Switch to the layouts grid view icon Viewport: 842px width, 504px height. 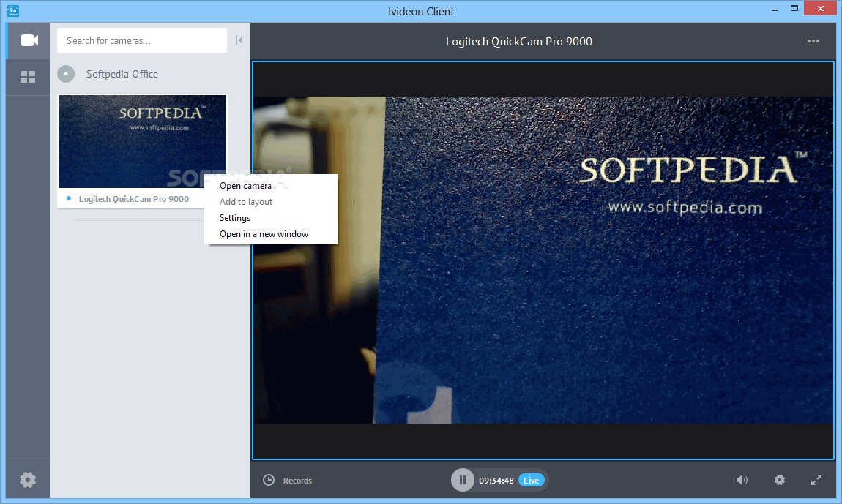(28, 77)
